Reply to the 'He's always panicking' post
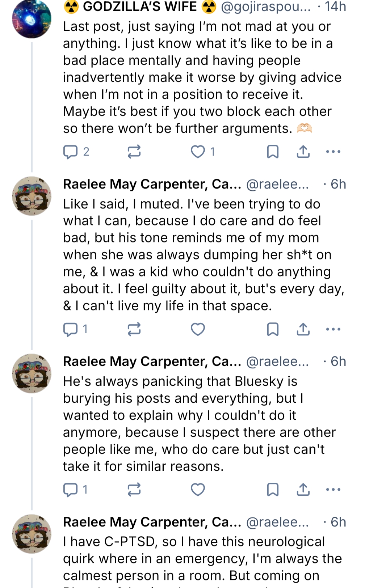Screen dimensions: 365x588 71,490
